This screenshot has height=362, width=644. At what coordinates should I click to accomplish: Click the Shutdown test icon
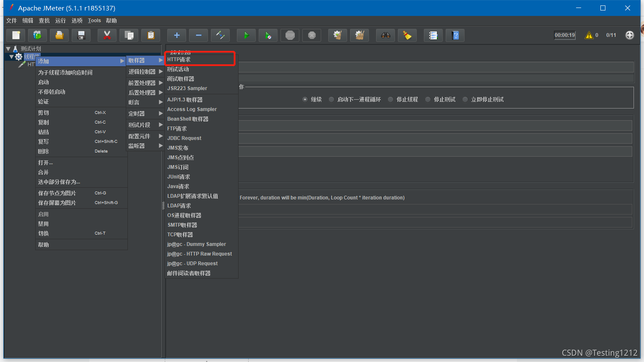click(x=312, y=35)
